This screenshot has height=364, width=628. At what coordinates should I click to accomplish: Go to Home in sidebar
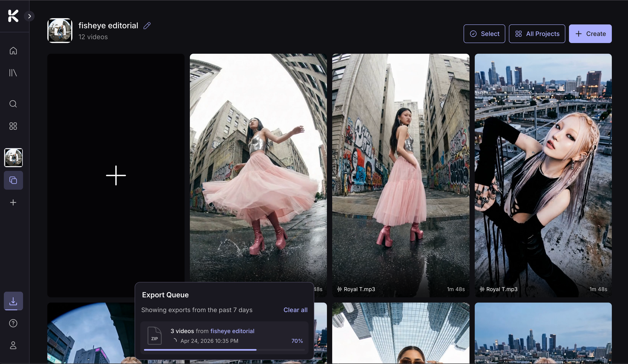click(x=13, y=51)
